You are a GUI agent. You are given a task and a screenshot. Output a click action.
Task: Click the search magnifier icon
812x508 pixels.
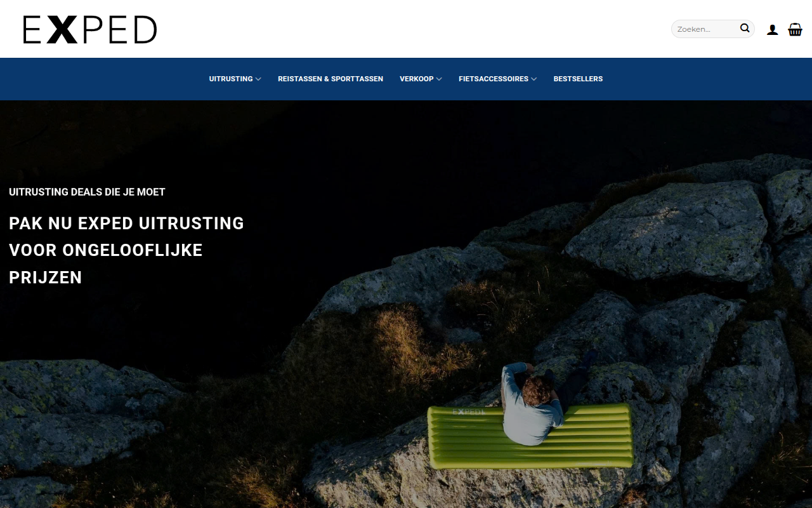point(745,28)
